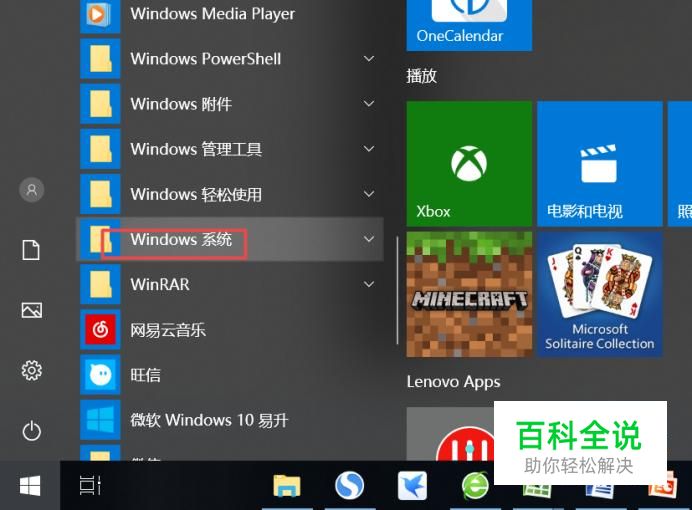The width and height of the screenshot is (692, 510).
Task: Launch the Minecraft tile
Action: pos(469,294)
